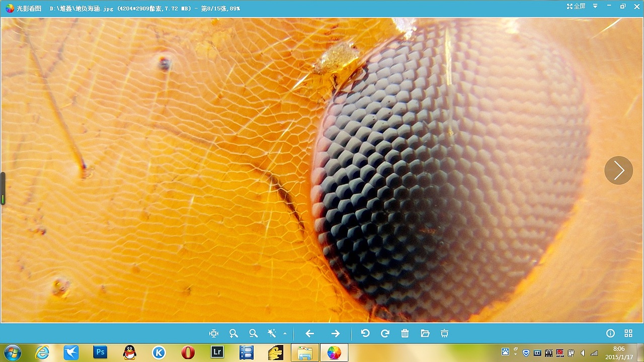Screen dimensions: 644x362
Task: Open the blue bird app in taskbar
Action: coord(71,352)
